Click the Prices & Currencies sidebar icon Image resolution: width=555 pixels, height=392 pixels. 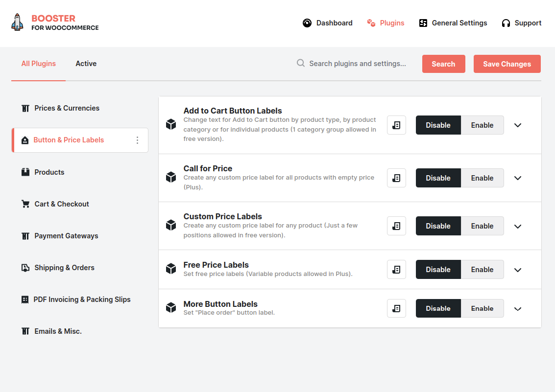[x=25, y=108]
